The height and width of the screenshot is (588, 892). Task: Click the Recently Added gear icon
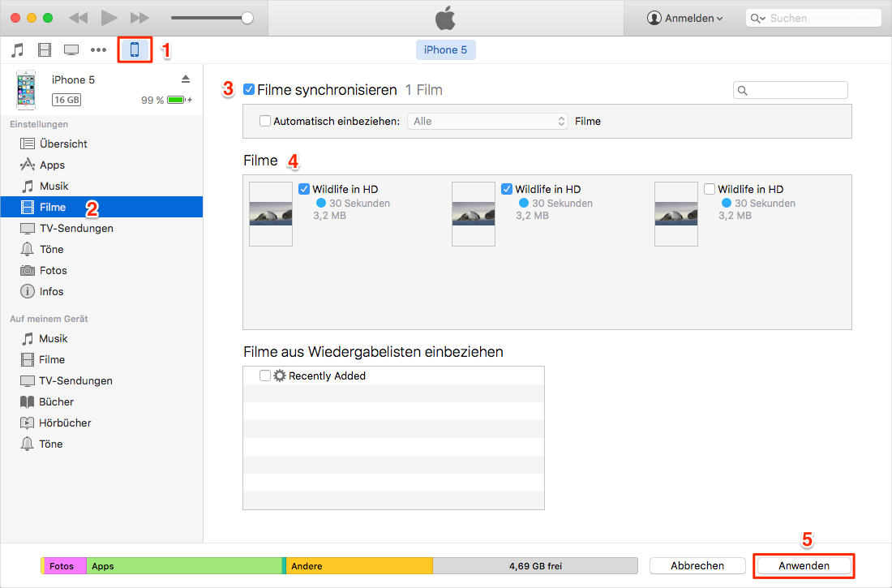pos(279,376)
